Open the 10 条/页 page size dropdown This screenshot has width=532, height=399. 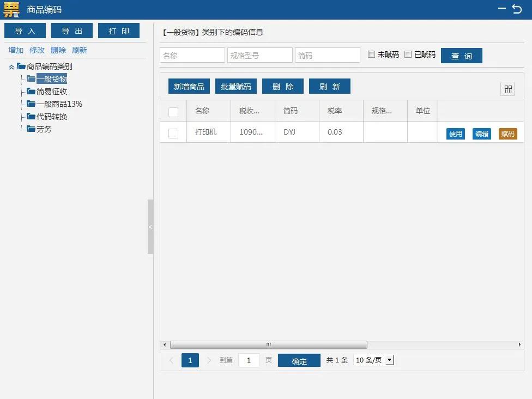pyautogui.click(x=389, y=360)
